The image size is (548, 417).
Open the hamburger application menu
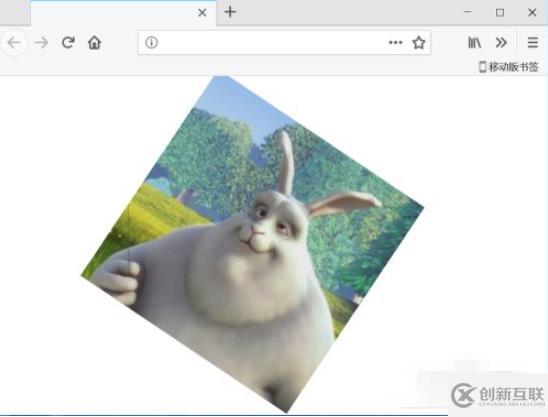coord(533,43)
